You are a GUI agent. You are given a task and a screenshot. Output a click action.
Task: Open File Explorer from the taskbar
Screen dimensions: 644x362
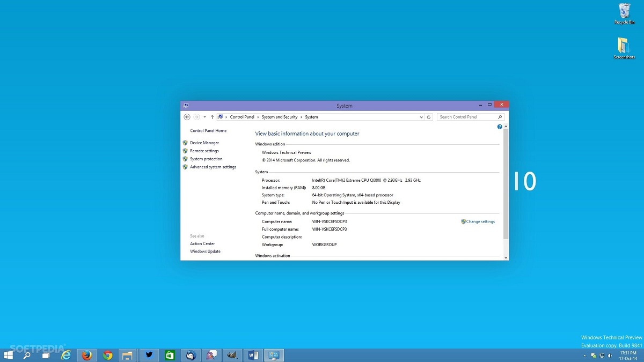pos(128,354)
